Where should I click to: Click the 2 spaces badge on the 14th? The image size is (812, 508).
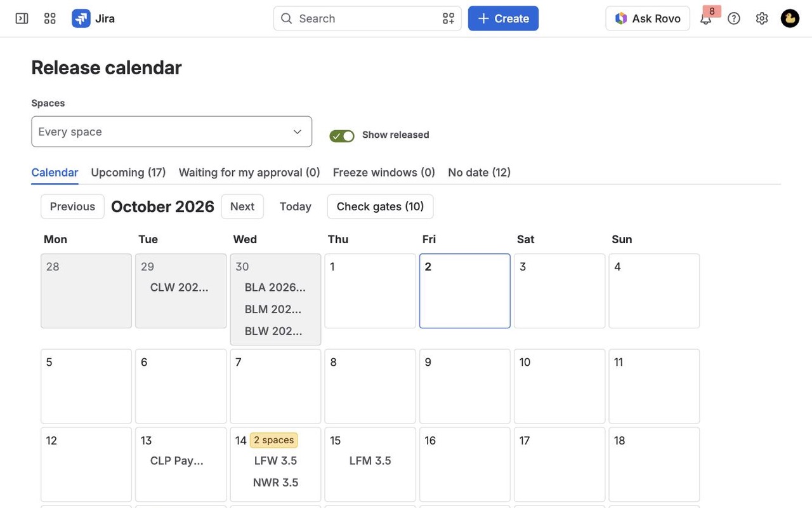[274, 440]
